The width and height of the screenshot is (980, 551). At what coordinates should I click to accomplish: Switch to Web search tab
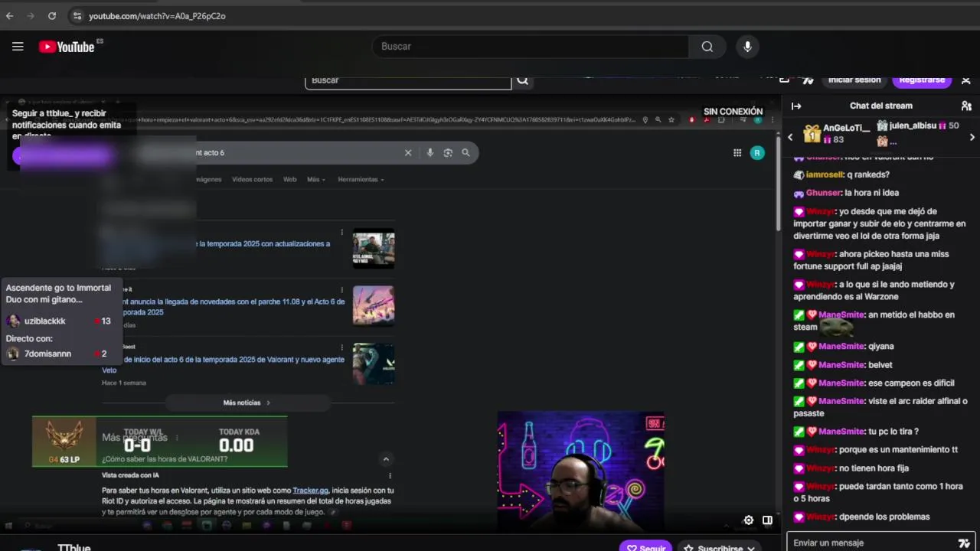(289, 180)
